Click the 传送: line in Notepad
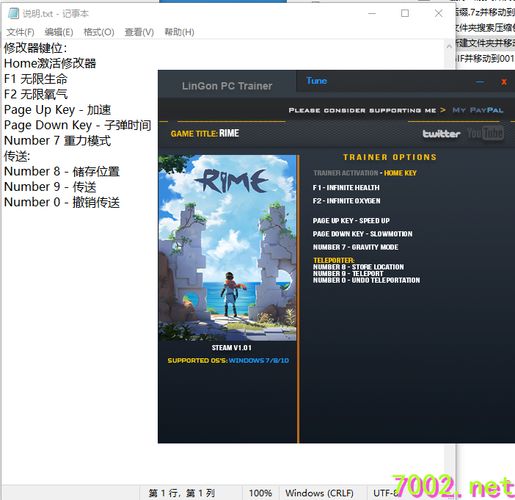 [17, 156]
